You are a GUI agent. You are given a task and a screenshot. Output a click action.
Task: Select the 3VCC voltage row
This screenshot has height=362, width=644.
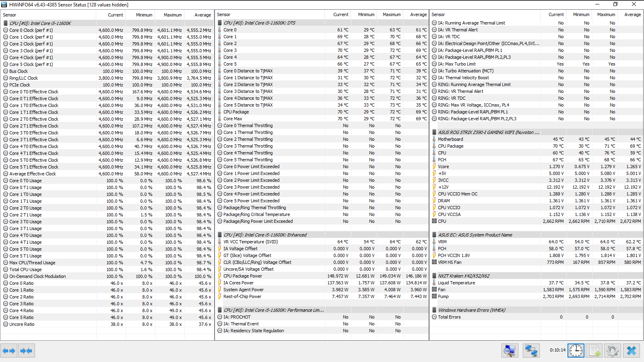[537, 180]
